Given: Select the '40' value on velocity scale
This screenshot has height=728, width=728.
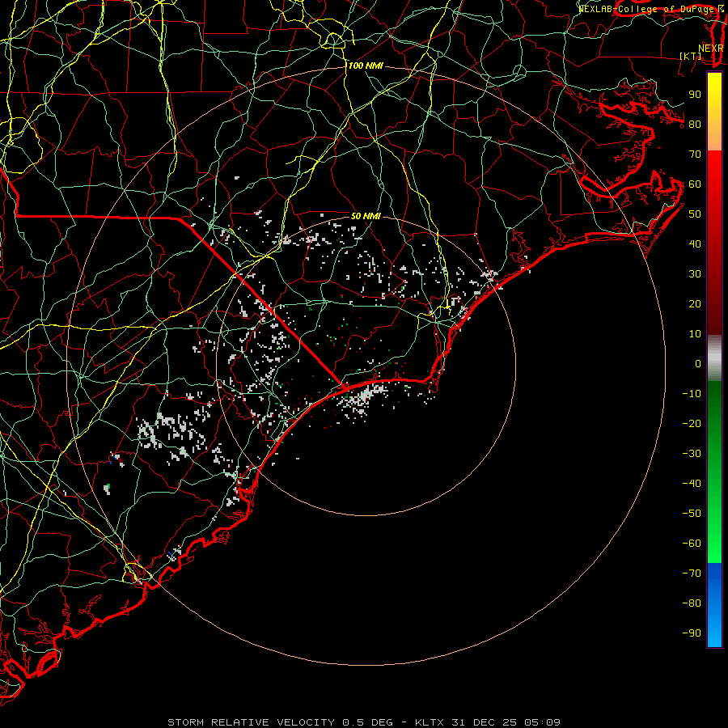Looking at the screenshot, I should (x=695, y=244).
